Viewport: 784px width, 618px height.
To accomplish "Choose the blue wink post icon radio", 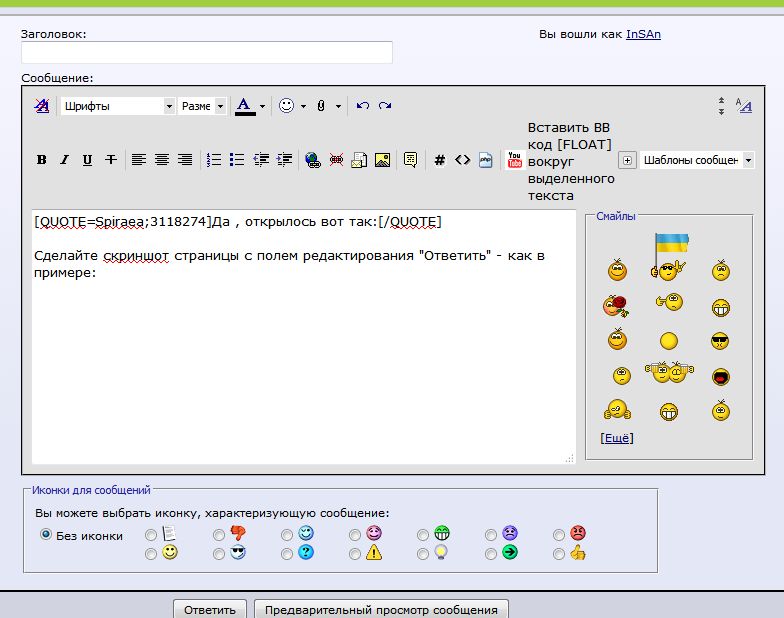I will pos(286,536).
